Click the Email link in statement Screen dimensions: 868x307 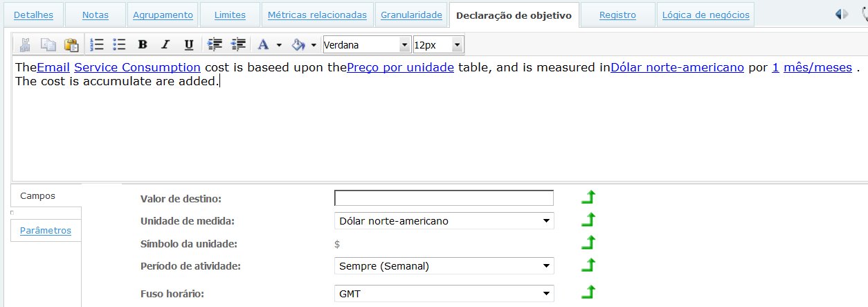click(53, 67)
